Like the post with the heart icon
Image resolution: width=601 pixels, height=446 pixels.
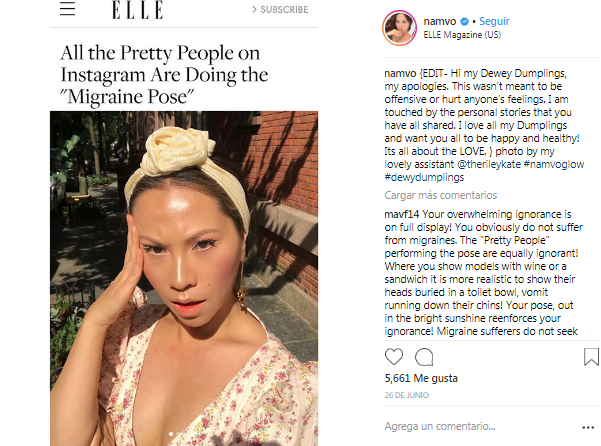coord(394,356)
